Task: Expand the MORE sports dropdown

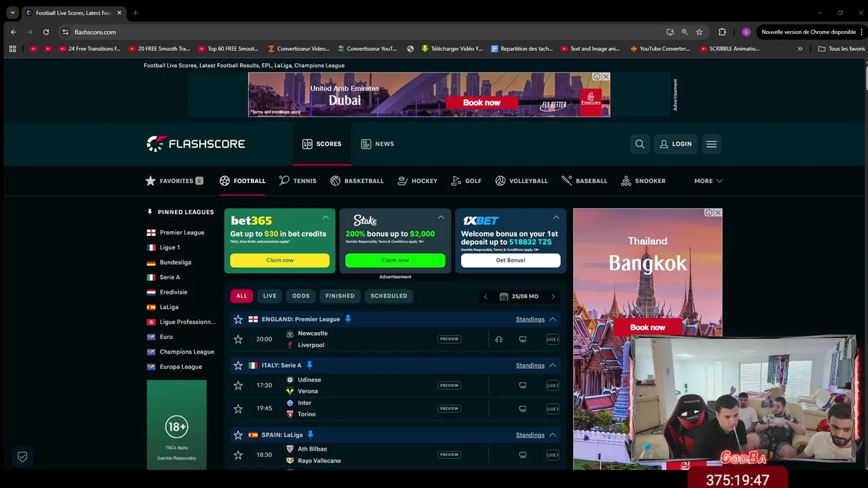Action: [x=708, y=181]
